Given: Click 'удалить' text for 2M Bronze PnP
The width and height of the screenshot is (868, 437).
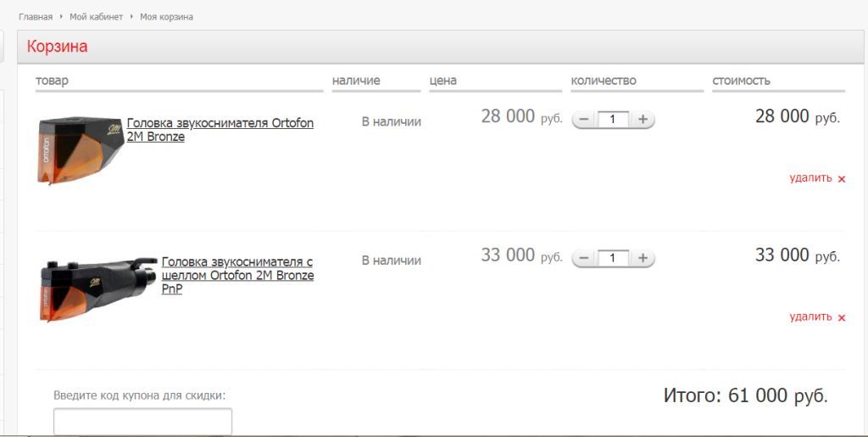Looking at the screenshot, I should point(810,317).
